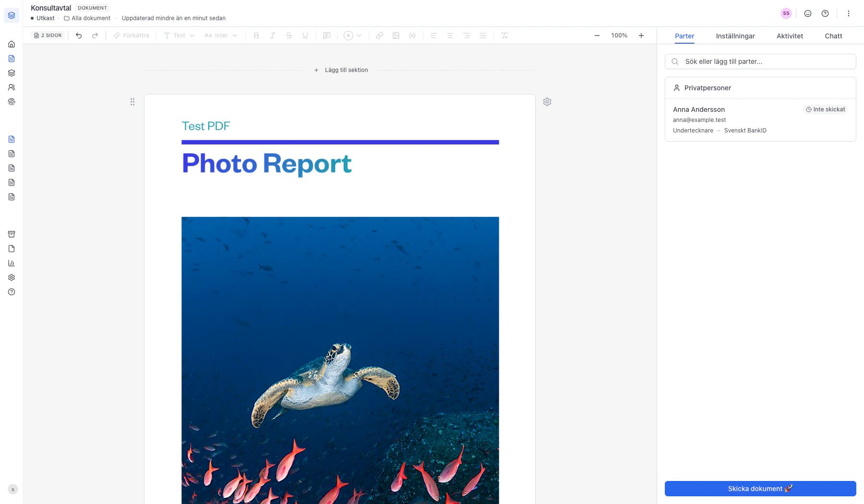
Task: Click the Utkast draft status
Action: tap(43, 18)
